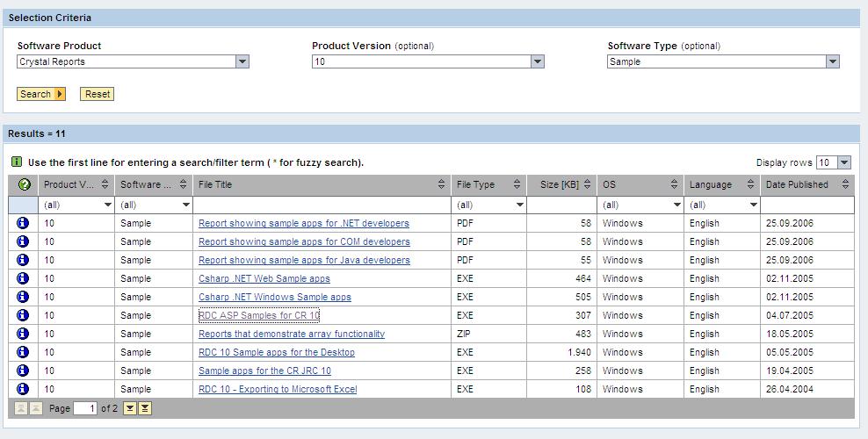Open RDC 10 - Exporting to Microsoft Excel link

tap(278, 389)
